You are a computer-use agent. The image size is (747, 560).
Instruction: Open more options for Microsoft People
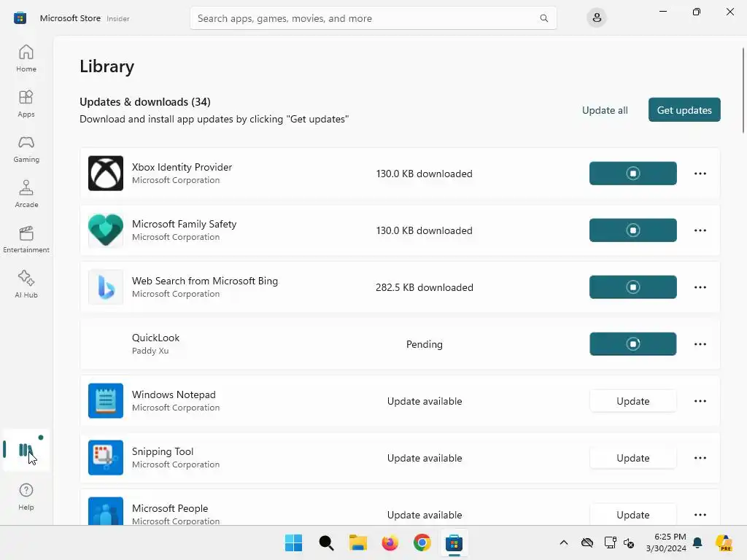coord(700,514)
